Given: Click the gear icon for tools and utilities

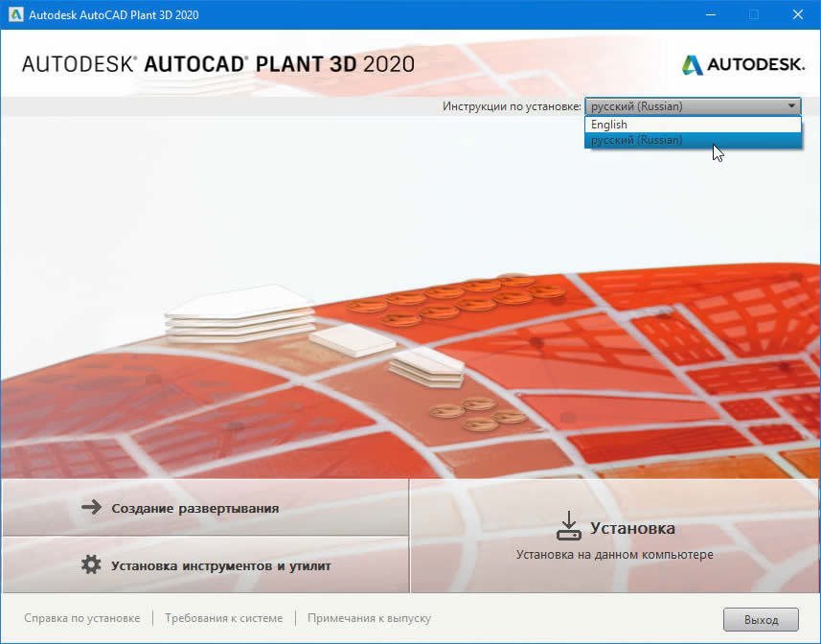Looking at the screenshot, I should [x=91, y=564].
